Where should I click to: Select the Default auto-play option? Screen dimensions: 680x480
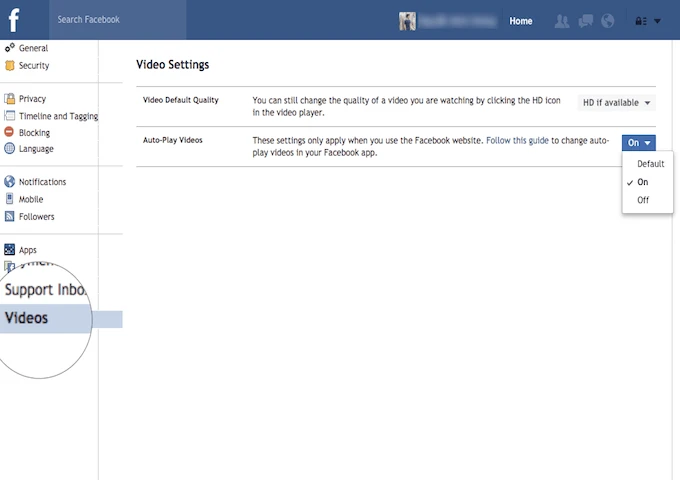(650, 164)
